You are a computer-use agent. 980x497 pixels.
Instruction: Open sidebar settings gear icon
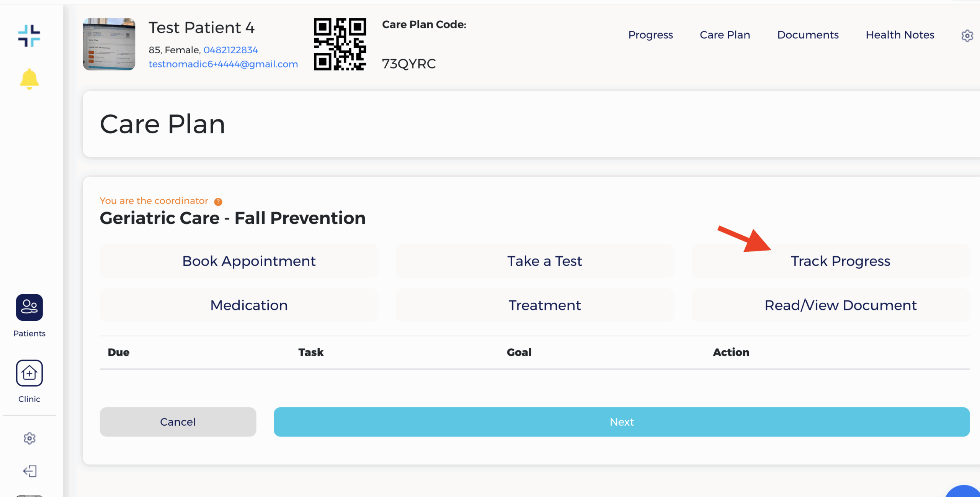(x=29, y=438)
